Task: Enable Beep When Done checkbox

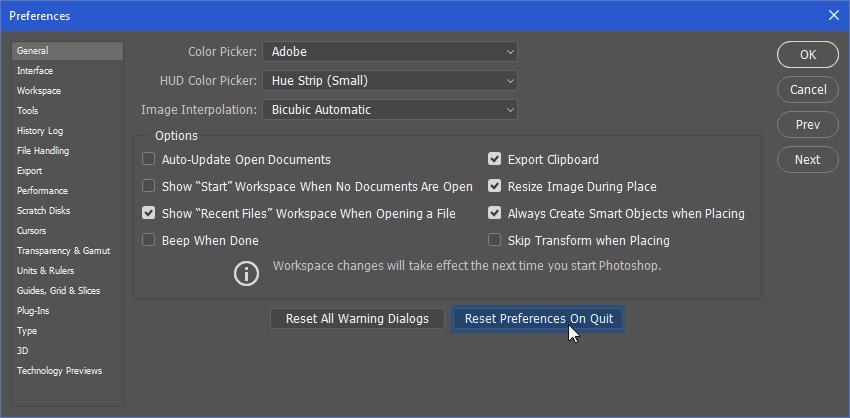Action: 148,240
